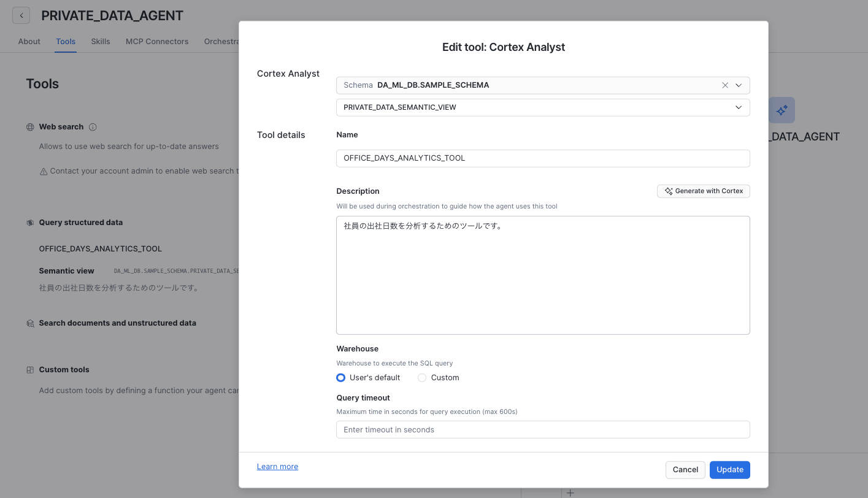This screenshot has width=868, height=498.
Task: Click the info icon next to Web search
Action: [x=93, y=127]
